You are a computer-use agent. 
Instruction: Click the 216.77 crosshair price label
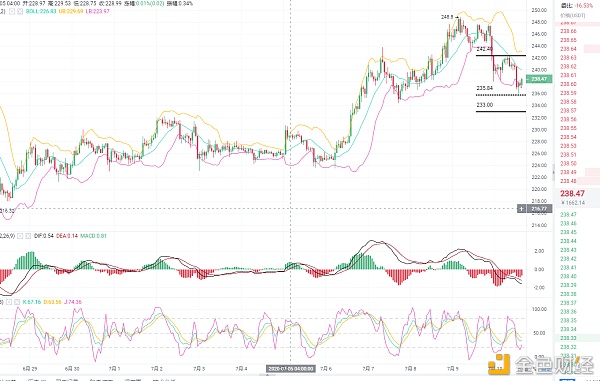click(539, 209)
